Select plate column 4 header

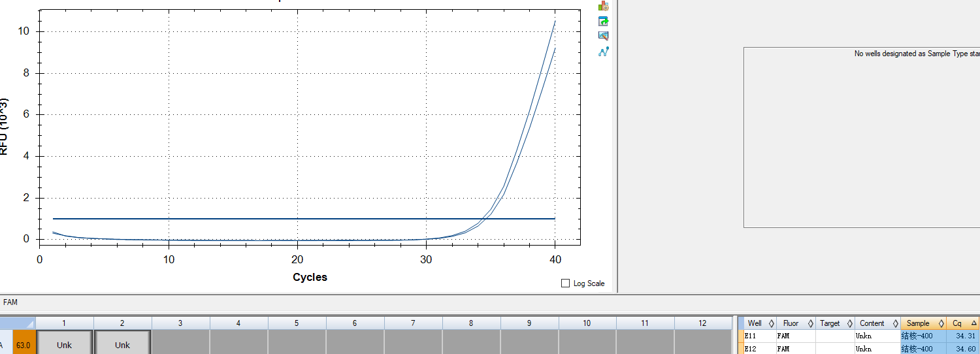(238, 323)
